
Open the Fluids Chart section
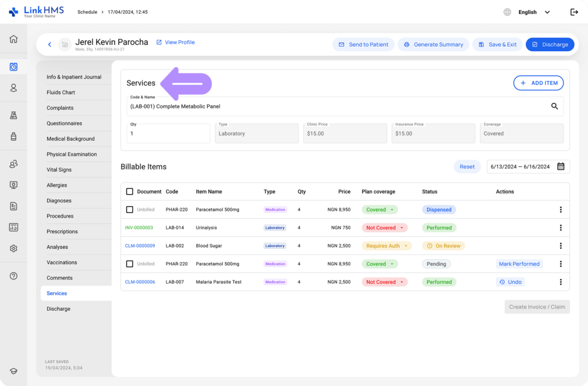click(x=61, y=92)
